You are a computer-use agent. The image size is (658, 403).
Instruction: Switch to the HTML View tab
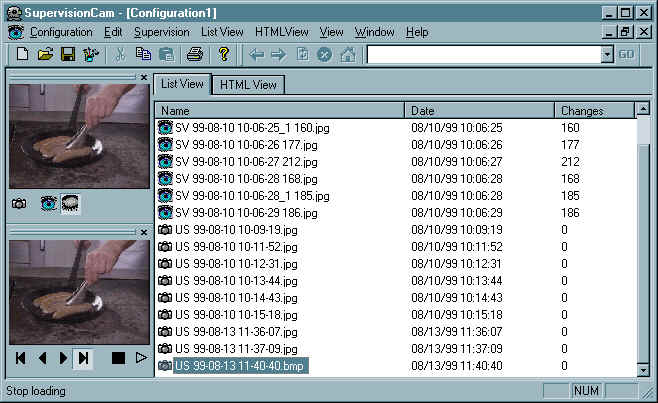click(x=248, y=85)
